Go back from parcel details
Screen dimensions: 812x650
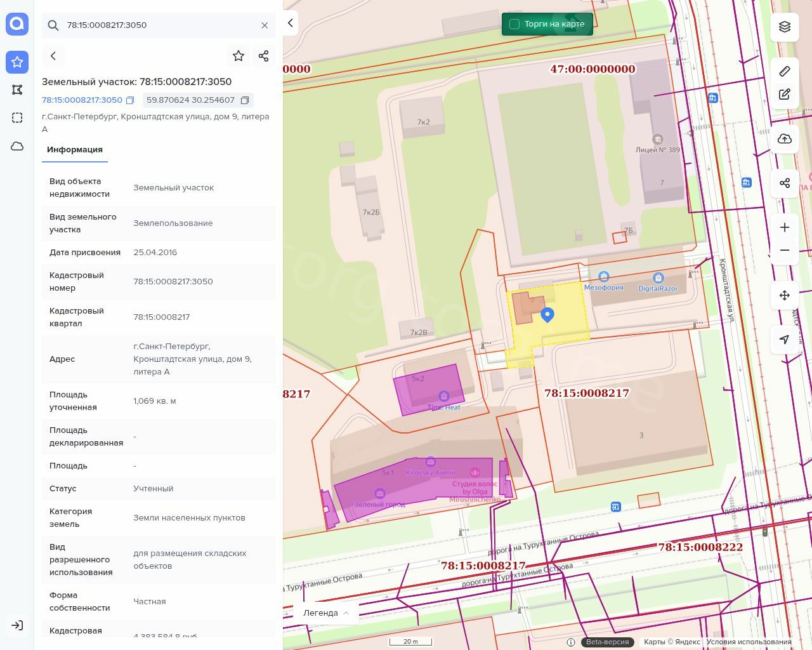click(53, 56)
